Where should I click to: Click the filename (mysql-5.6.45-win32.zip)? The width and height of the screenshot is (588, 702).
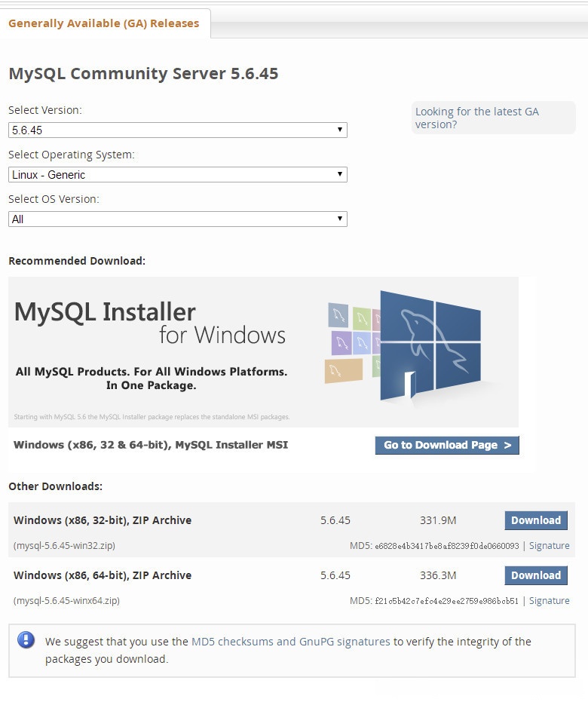[64, 546]
